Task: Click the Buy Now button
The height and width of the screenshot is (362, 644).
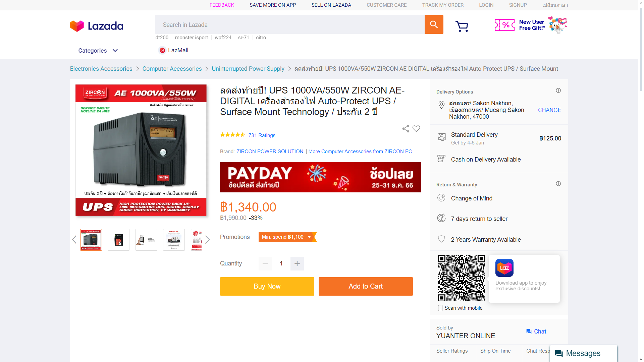Action: (267, 286)
